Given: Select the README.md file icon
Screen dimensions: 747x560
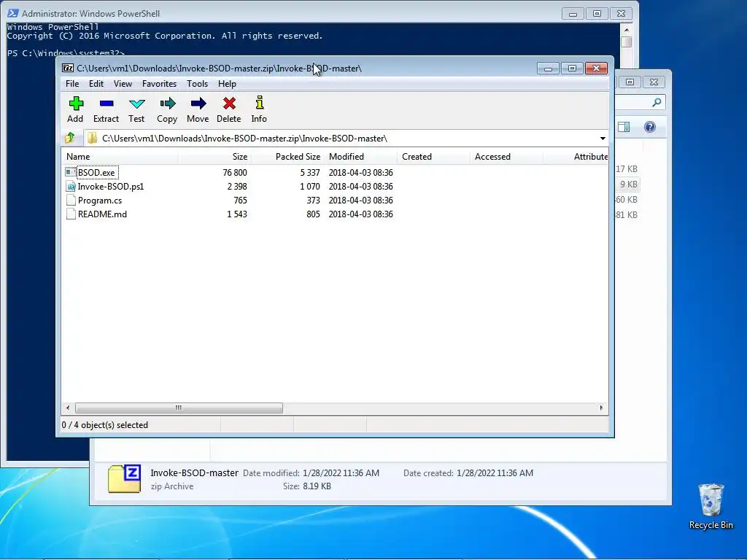Looking at the screenshot, I should [x=71, y=214].
